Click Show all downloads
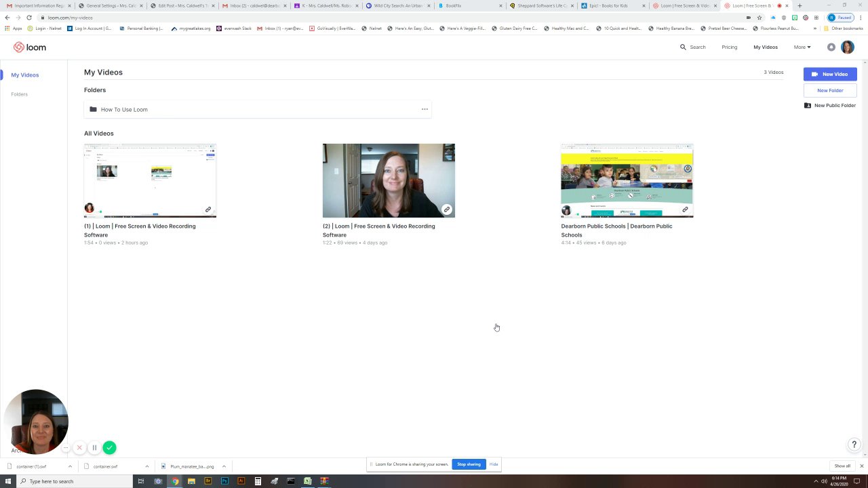868x488 pixels. (842, 466)
